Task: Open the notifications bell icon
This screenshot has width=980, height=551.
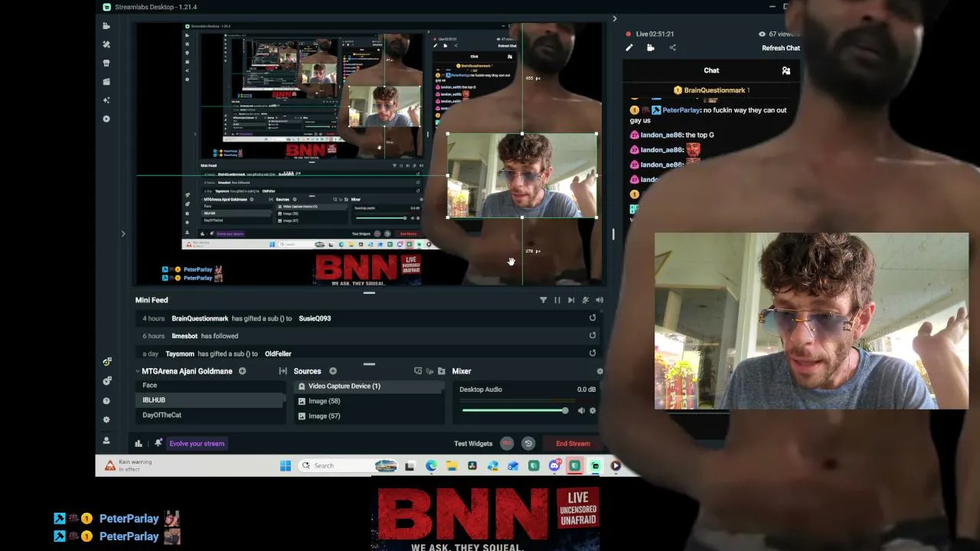Action: (x=158, y=443)
